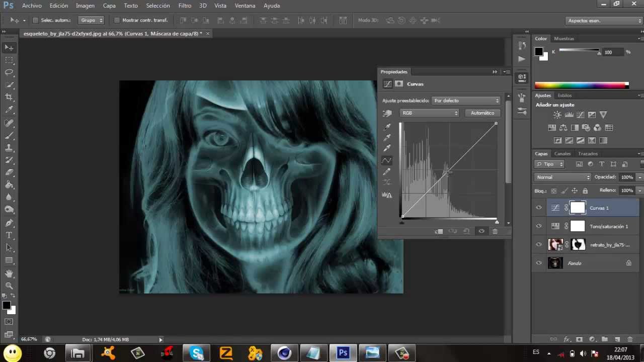Click the K value input field
644x362 pixels.
coord(612,52)
